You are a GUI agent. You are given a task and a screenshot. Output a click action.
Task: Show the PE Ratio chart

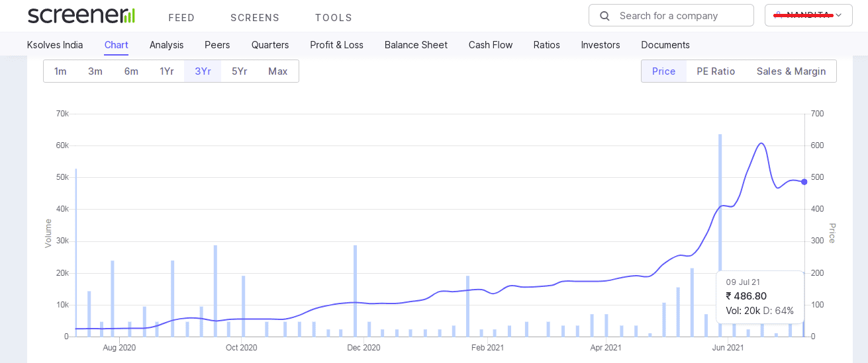(716, 71)
